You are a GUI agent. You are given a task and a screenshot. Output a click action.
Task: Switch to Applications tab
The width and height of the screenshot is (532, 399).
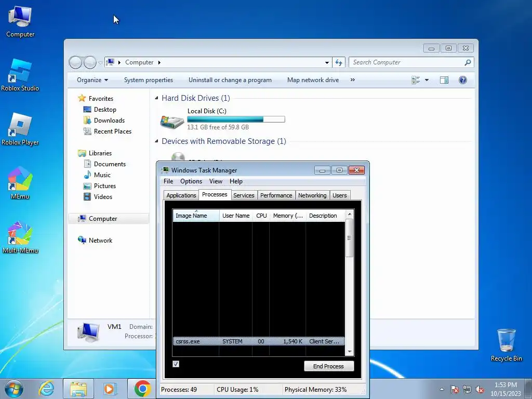[181, 195]
